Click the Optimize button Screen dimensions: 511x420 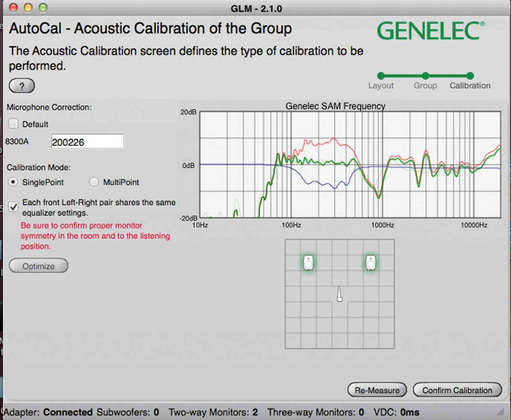38,266
